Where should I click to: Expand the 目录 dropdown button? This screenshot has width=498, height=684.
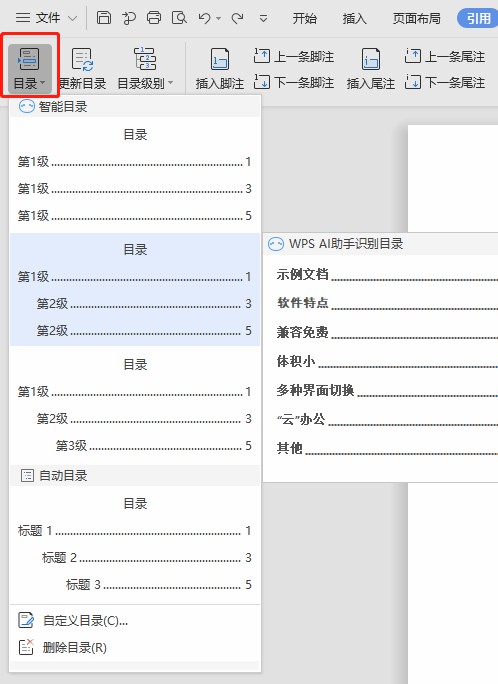pyautogui.click(x=30, y=68)
